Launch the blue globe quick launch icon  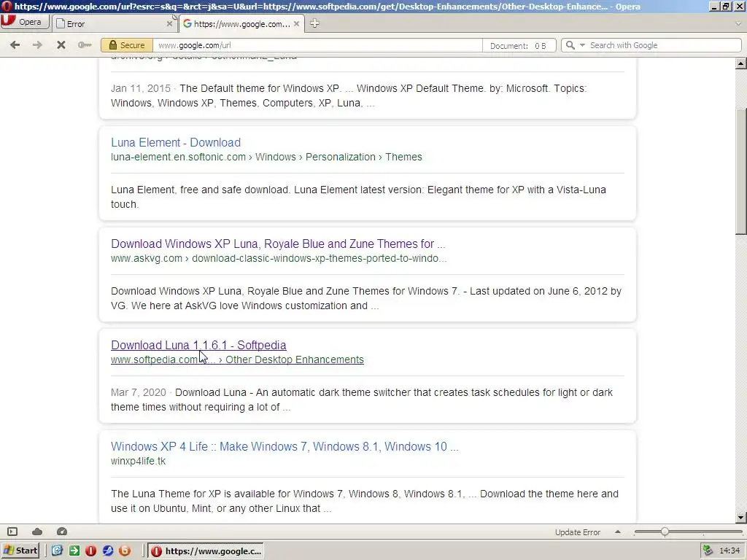[108, 551]
